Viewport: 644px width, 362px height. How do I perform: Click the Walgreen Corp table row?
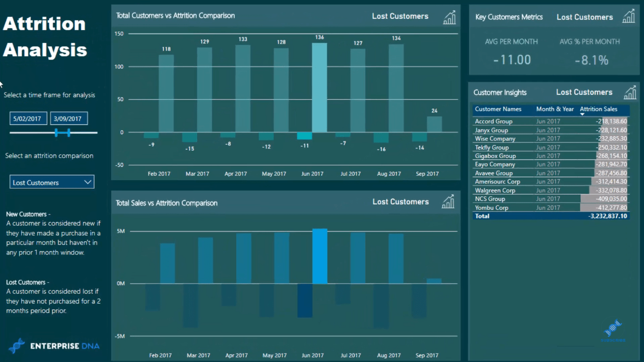point(551,190)
